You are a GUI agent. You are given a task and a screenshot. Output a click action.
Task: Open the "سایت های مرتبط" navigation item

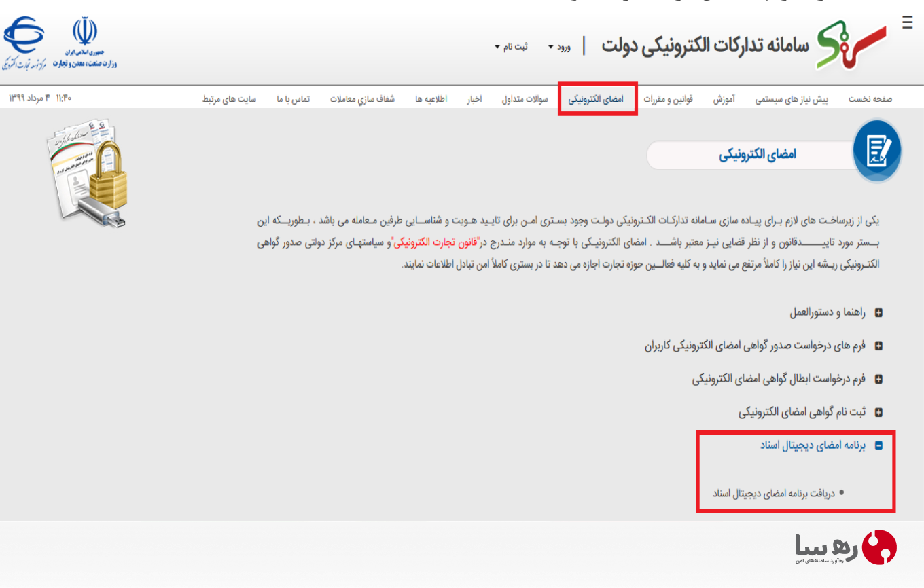tap(230, 99)
